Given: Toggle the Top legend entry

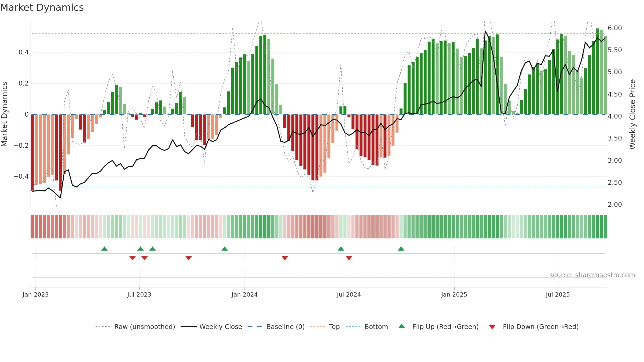Looking at the screenshot, I should (325, 327).
